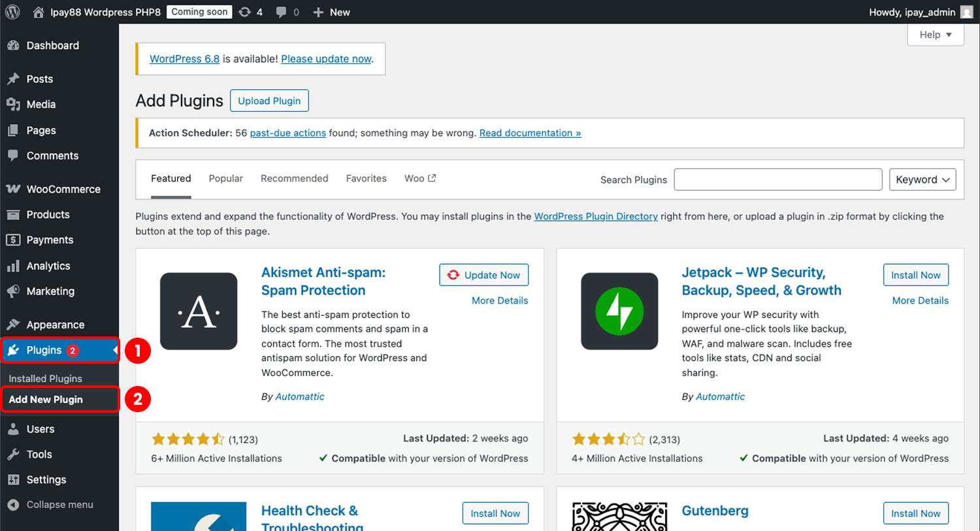
Task: Open the Read documentation link
Action: 530,133
